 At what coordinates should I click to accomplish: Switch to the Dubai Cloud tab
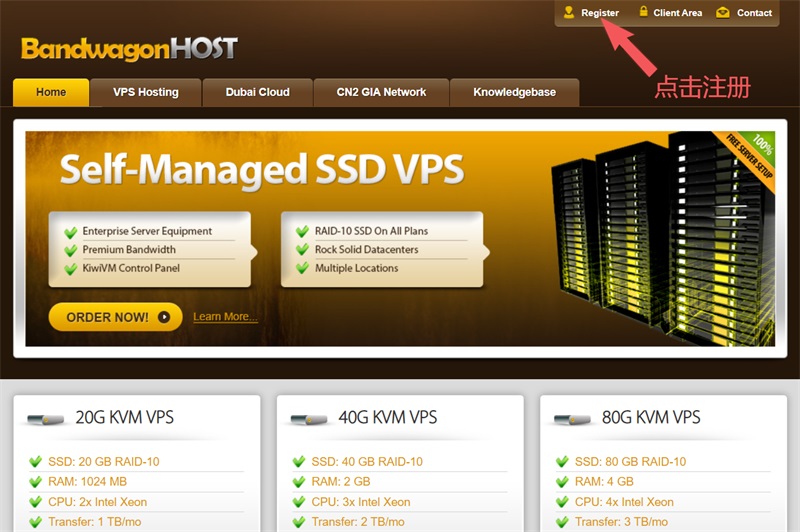click(258, 92)
